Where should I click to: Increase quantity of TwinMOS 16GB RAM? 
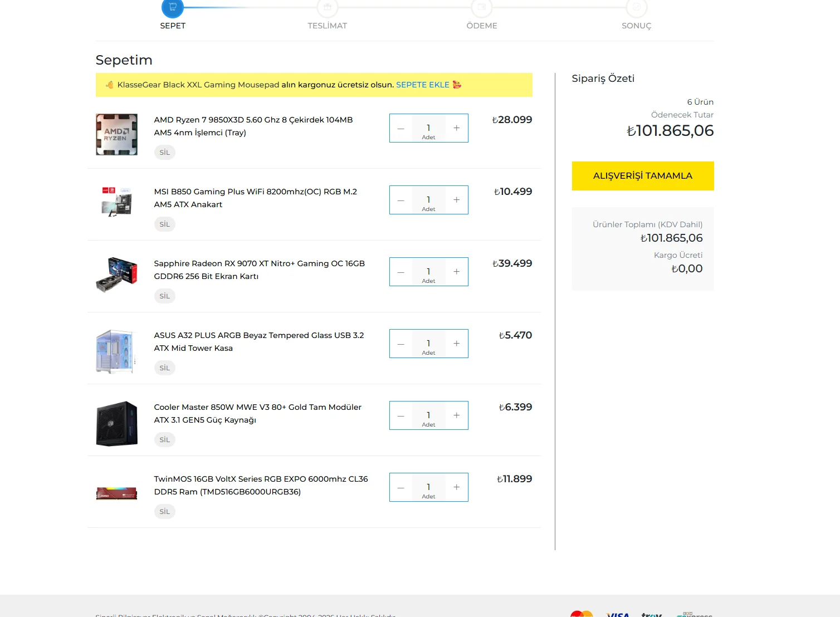(457, 487)
